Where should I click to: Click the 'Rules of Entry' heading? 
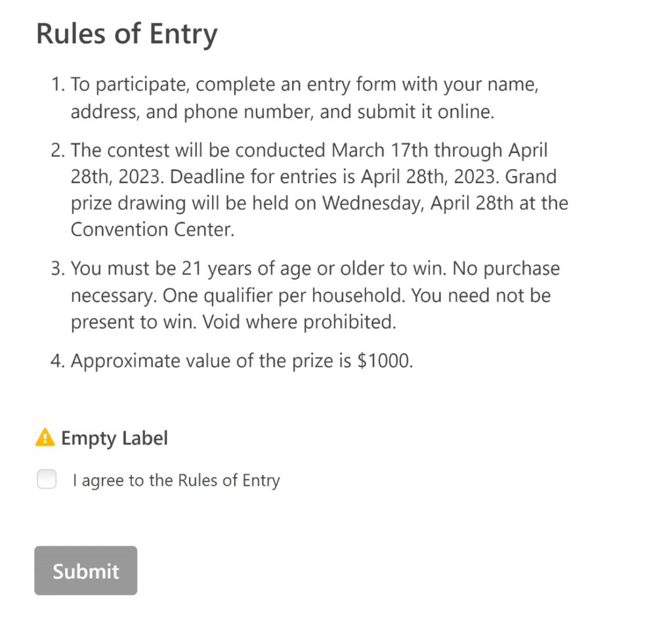tap(127, 33)
